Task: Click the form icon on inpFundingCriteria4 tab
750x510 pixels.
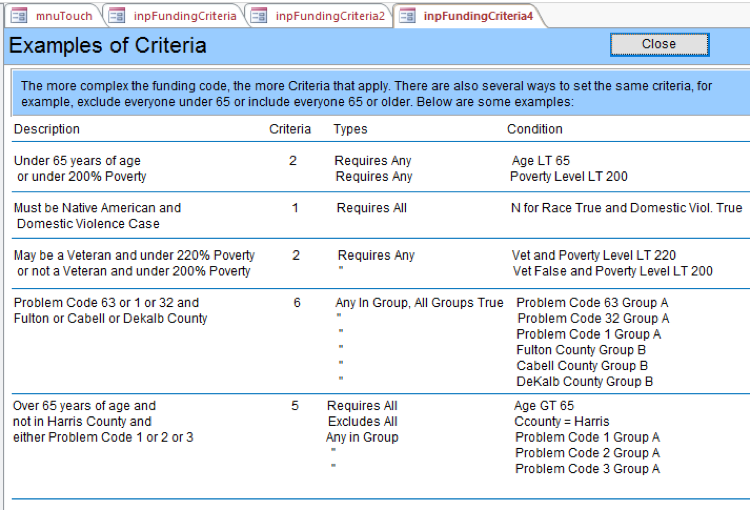Action: click(407, 16)
